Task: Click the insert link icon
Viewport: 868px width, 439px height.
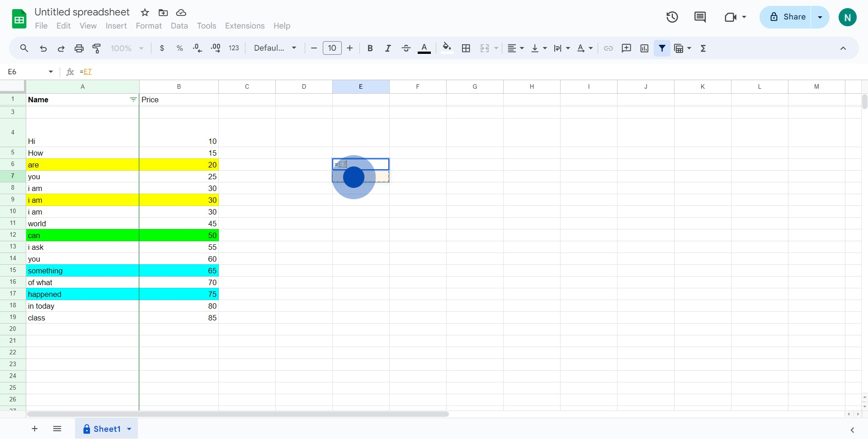Action: [609, 48]
